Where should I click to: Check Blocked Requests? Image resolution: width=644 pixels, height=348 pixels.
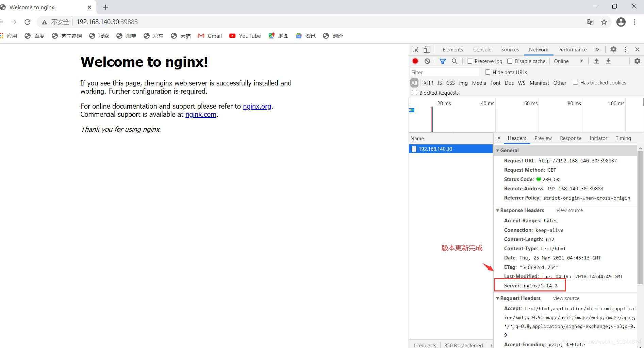[414, 93]
